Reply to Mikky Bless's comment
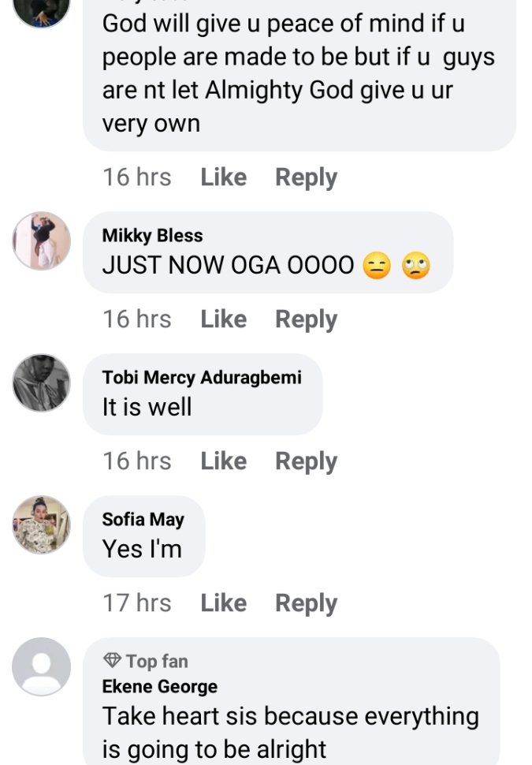Viewport: 532px width, 765px height. [306, 319]
